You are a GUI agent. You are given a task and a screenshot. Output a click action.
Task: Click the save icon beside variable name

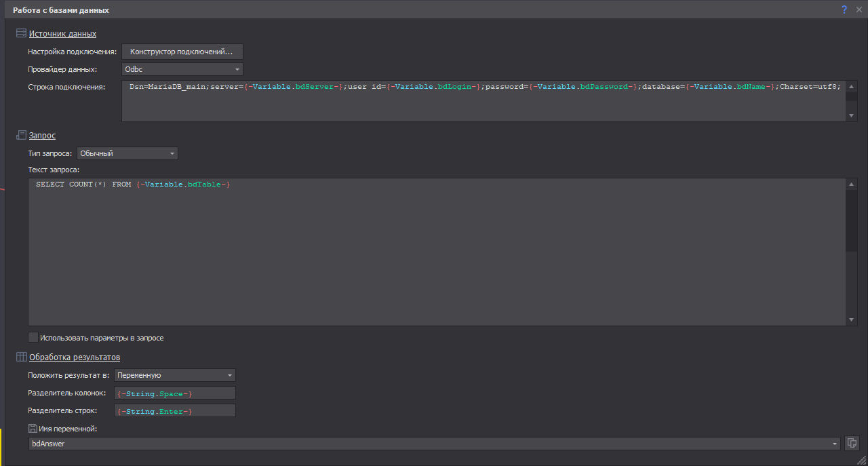pyautogui.click(x=33, y=428)
